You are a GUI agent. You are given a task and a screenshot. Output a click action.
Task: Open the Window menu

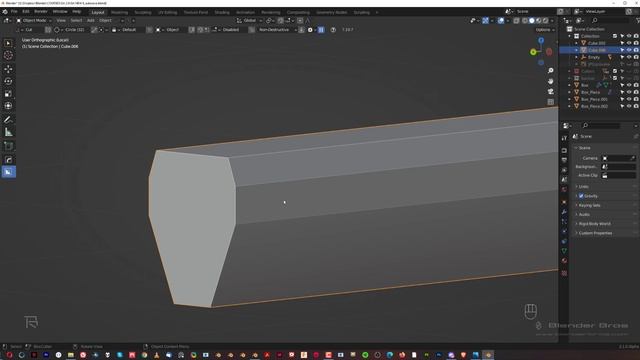(60, 12)
